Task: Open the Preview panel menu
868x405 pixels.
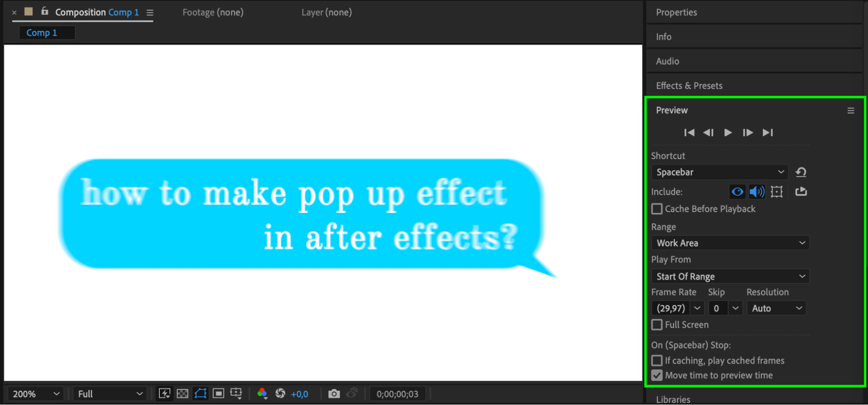Action: (851, 110)
